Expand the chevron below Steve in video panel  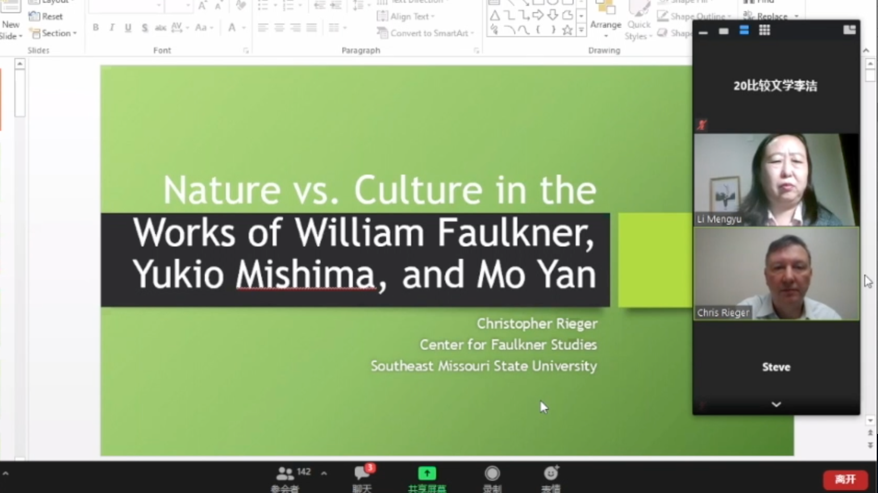click(x=776, y=404)
